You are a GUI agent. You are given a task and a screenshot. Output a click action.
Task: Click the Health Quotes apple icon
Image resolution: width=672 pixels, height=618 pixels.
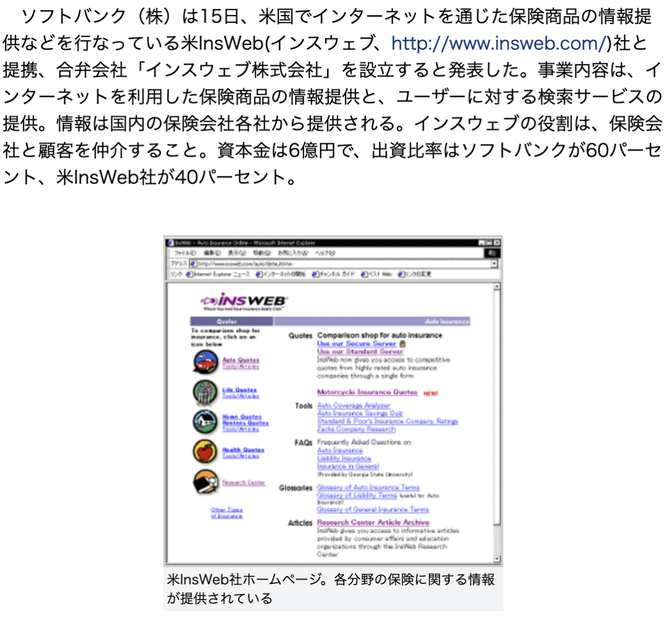(205, 451)
